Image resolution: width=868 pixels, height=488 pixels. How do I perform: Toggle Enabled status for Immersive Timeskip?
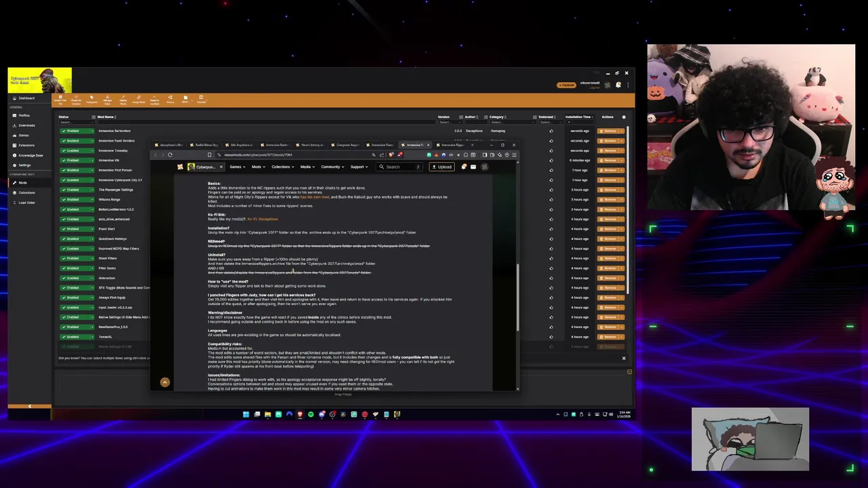(x=75, y=150)
